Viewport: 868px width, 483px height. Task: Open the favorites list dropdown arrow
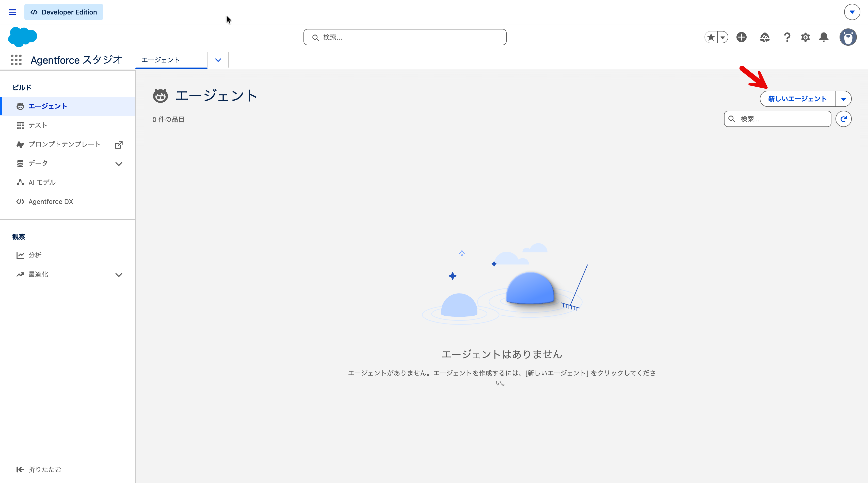click(x=722, y=37)
